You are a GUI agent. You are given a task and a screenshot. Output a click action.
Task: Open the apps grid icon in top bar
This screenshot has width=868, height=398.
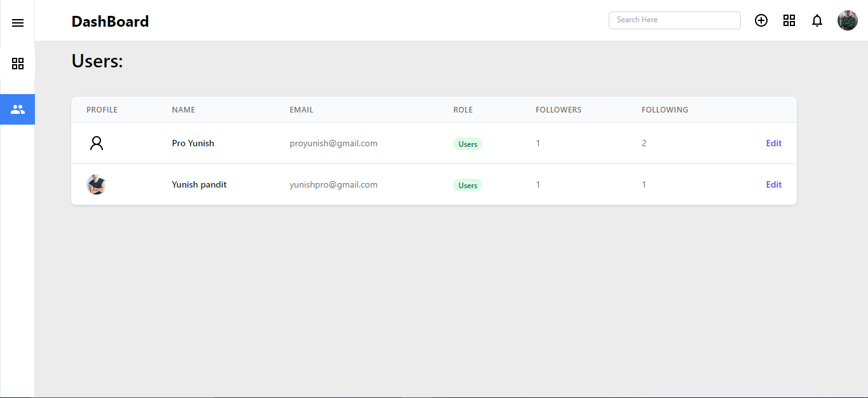point(789,20)
